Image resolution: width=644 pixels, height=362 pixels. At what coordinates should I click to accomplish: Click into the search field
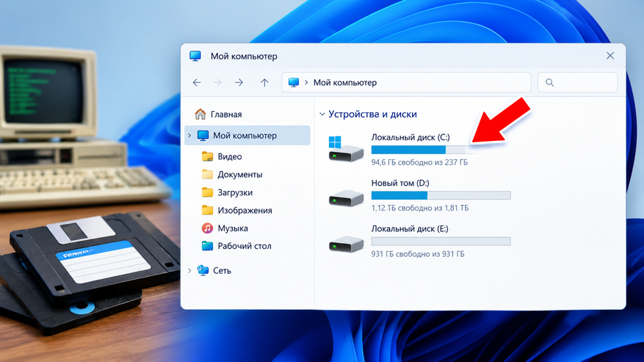[x=577, y=82]
